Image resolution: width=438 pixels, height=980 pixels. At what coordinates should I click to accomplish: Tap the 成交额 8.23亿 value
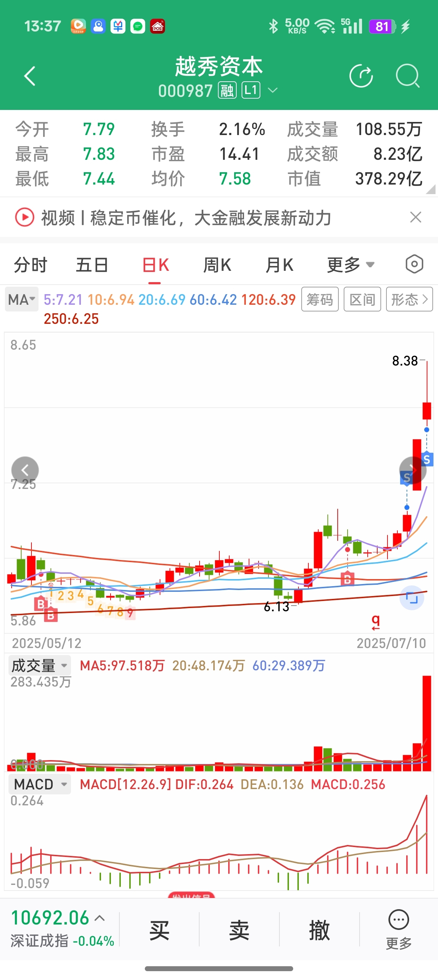pyautogui.click(x=398, y=154)
